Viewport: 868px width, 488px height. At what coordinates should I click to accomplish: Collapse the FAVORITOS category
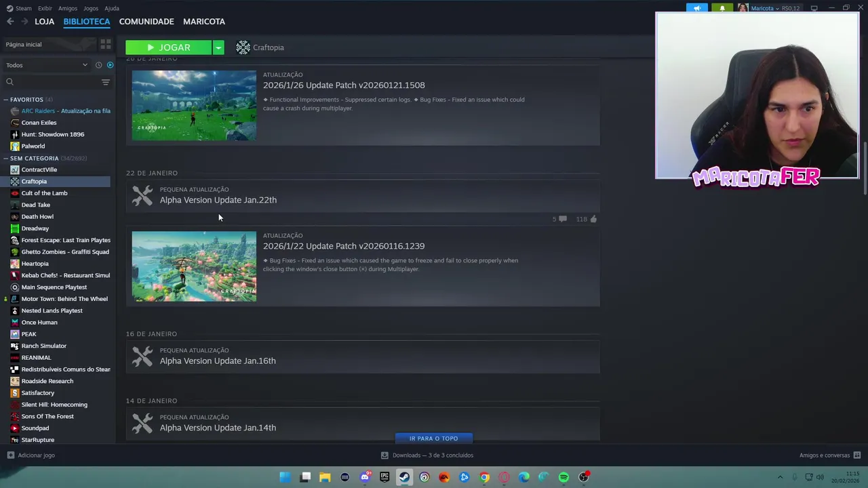(x=6, y=100)
